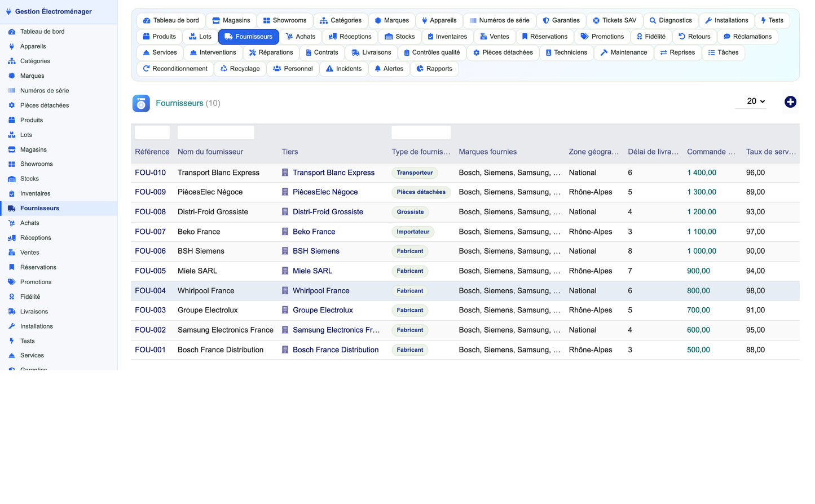
Task: Click order amount 1 400,00
Action: [x=702, y=173]
